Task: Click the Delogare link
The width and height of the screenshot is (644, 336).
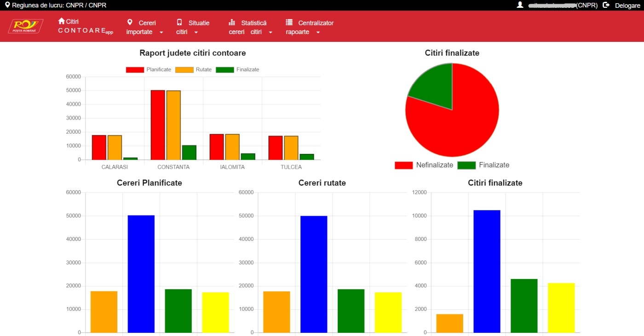Action: click(x=627, y=6)
